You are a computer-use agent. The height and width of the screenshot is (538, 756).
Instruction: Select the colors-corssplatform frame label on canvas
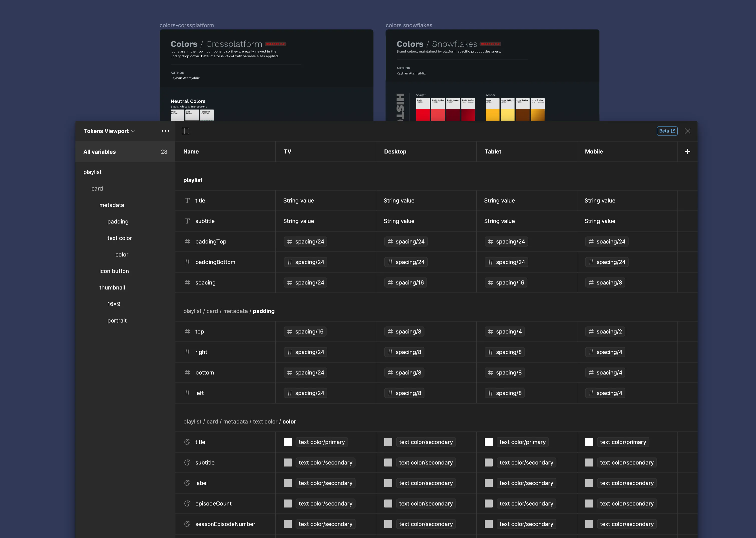(x=187, y=25)
